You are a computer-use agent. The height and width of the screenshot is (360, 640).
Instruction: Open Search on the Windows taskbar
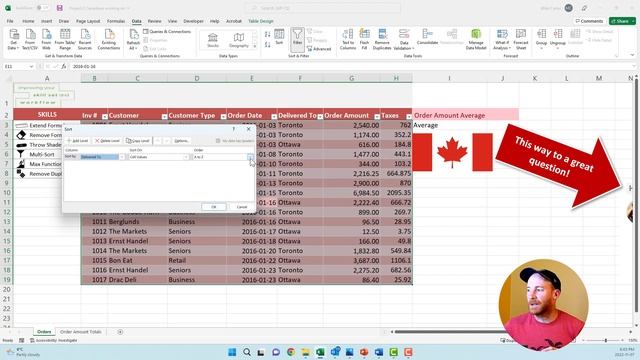click(x=247, y=352)
